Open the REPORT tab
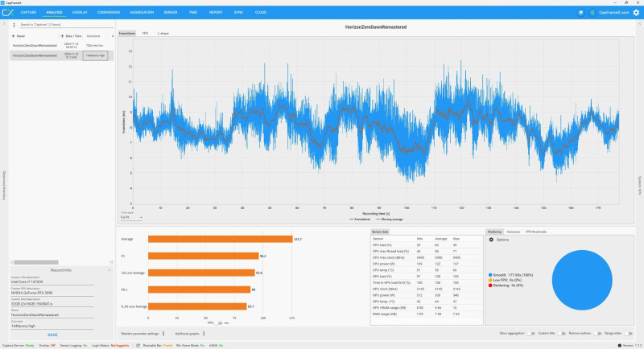 click(x=216, y=12)
